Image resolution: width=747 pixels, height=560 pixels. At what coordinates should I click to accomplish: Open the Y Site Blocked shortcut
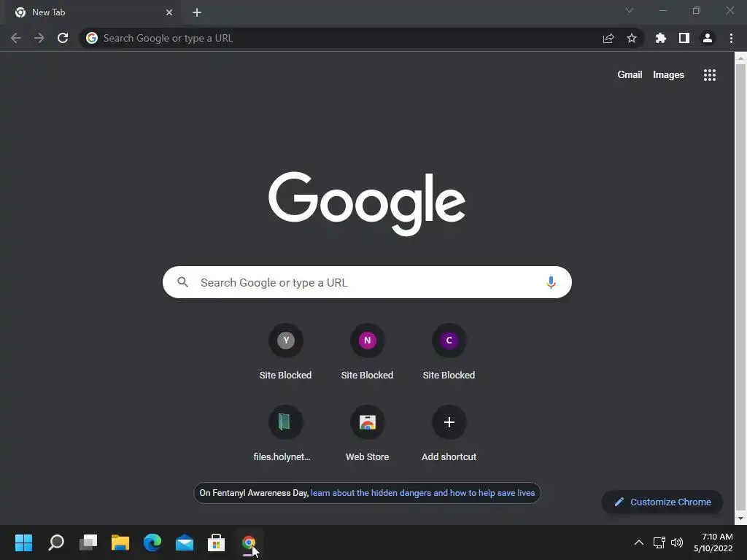click(x=285, y=352)
